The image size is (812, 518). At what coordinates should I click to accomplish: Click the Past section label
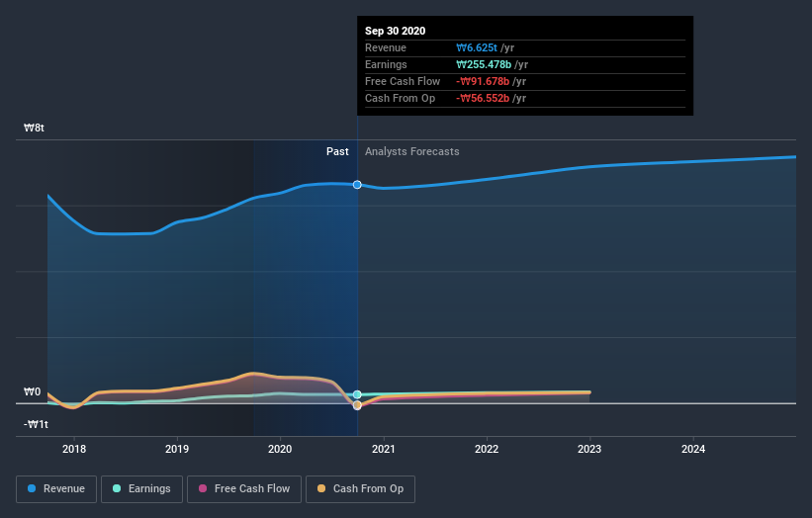(337, 151)
